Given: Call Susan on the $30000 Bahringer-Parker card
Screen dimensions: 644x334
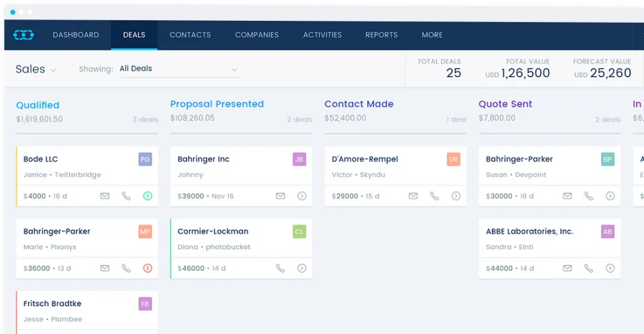Looking at the screenshot, I should 588,196.
